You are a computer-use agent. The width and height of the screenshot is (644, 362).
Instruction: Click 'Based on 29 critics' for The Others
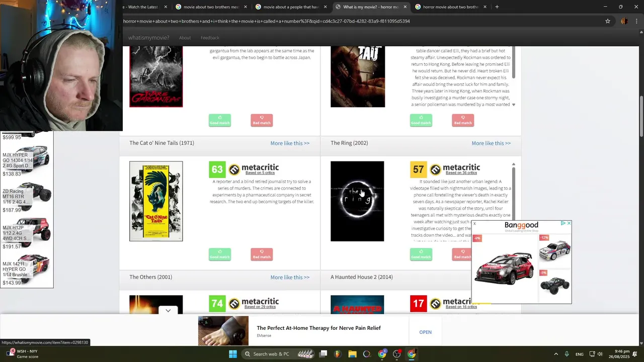(260, 307)
